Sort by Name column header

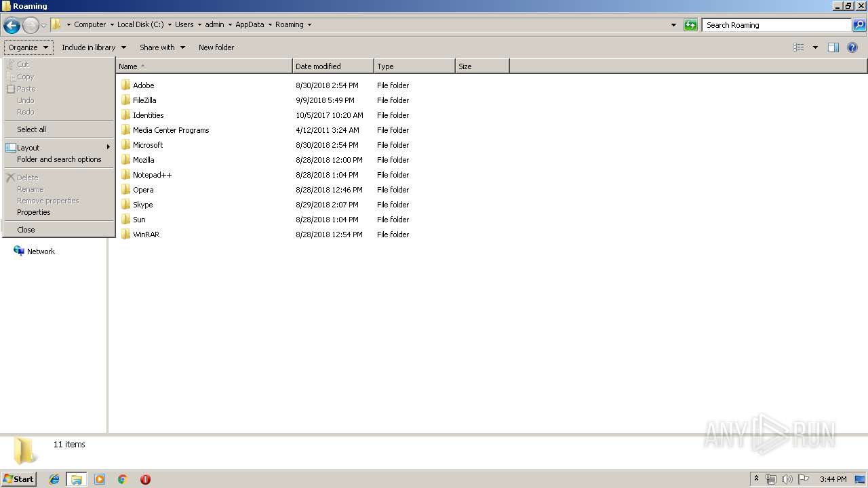coord(204,66)
